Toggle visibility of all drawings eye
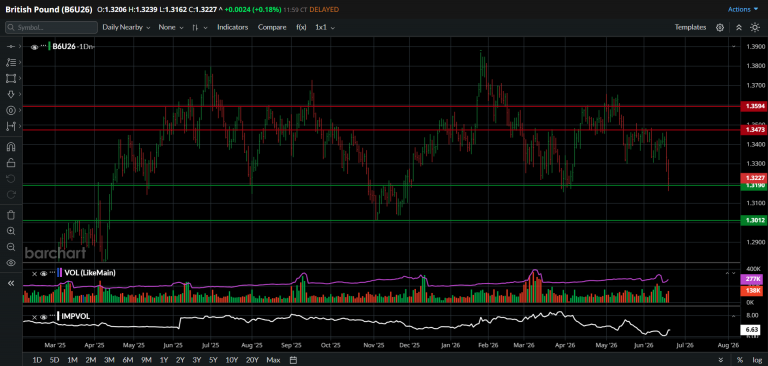 [x=11, y=263]
